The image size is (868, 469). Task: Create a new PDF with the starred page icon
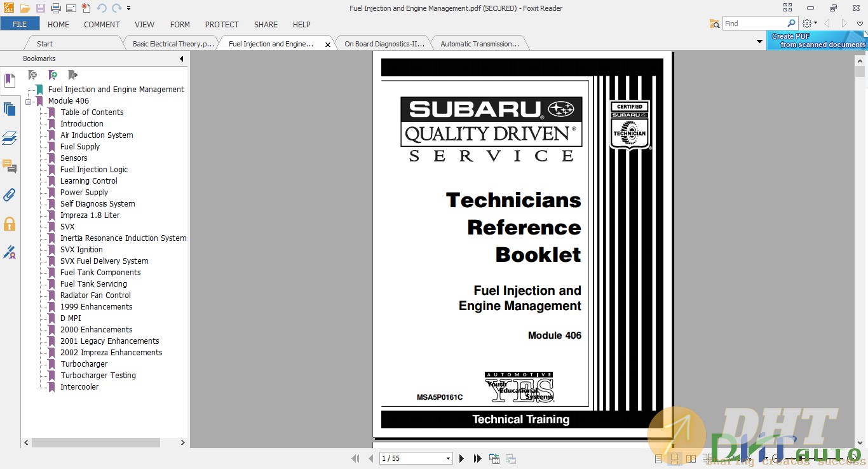click(x=86, y=8)
